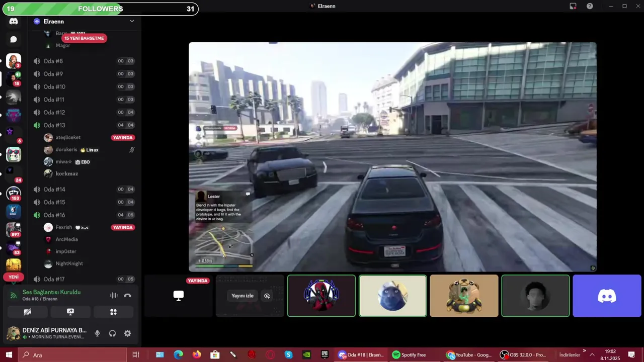
Task: Select voice channel Oda #16
Action: click(x=84, y=215)
